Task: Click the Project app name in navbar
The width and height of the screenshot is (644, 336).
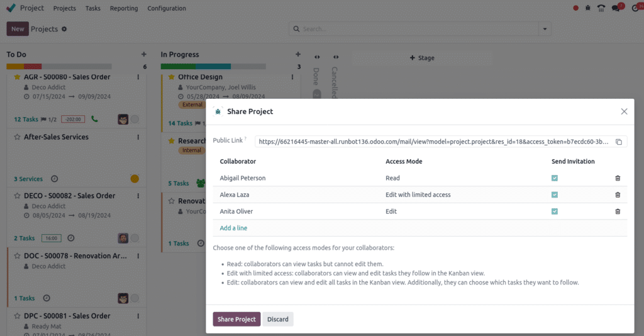Action: (x=32, y=8)
